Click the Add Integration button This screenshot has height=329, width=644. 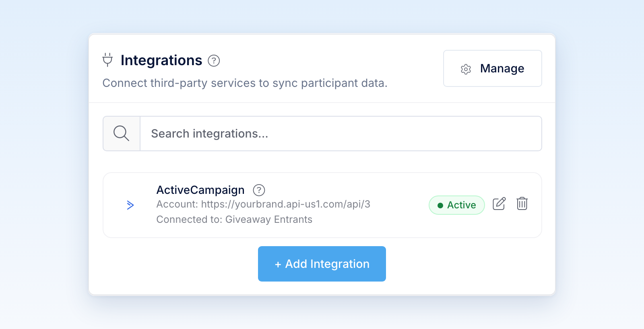322,264
